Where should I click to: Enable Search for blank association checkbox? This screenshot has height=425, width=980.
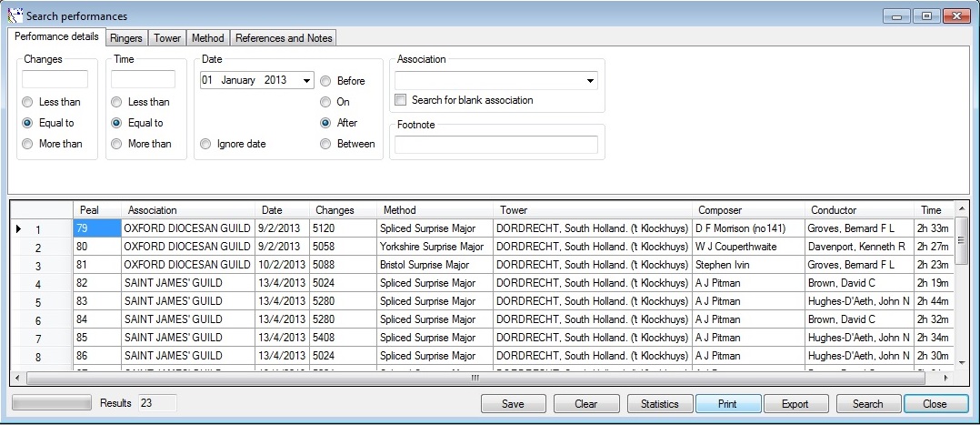(x=401, y=100)
